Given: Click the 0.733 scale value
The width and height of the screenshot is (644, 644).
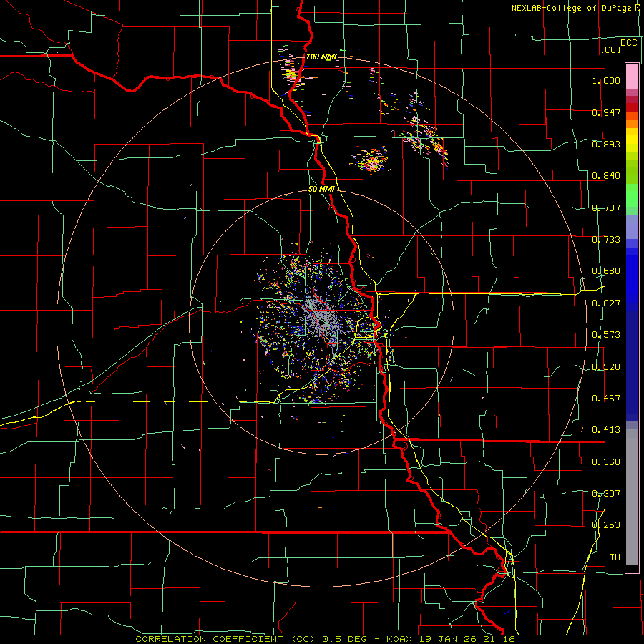Looking at the screenshot, I should coord(606,240).
